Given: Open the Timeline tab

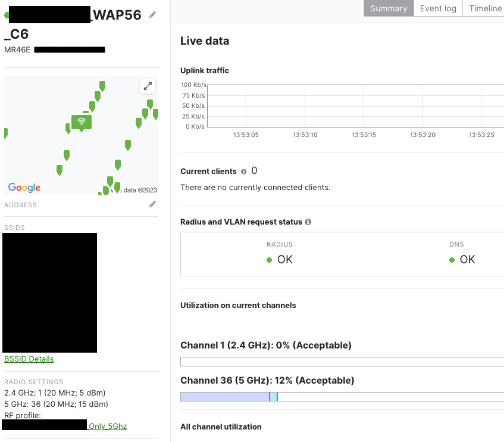Looking at the screenshot, I should pyautogui.click(x=484, y=8).
